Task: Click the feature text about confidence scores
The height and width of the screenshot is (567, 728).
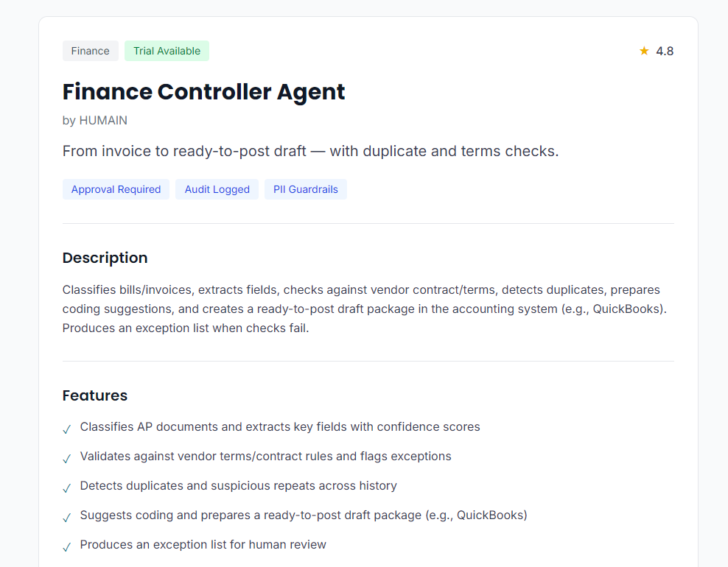Action: point(280,427)
